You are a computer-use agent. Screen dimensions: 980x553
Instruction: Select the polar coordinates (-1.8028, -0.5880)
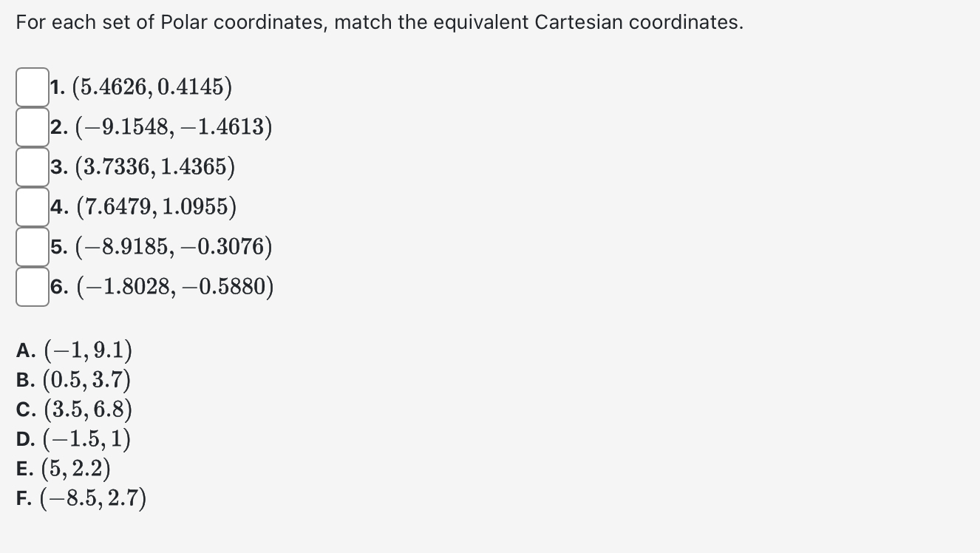point(163,287)
